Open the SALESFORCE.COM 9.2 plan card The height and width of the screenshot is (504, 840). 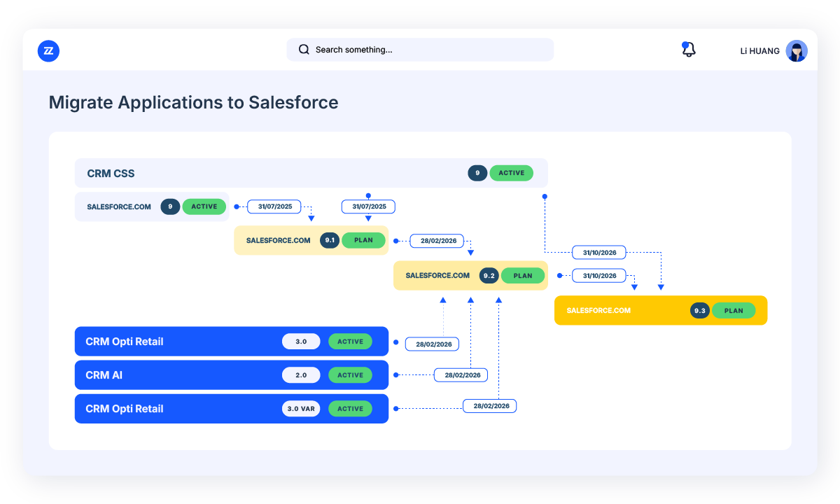(x=471, y=276)
